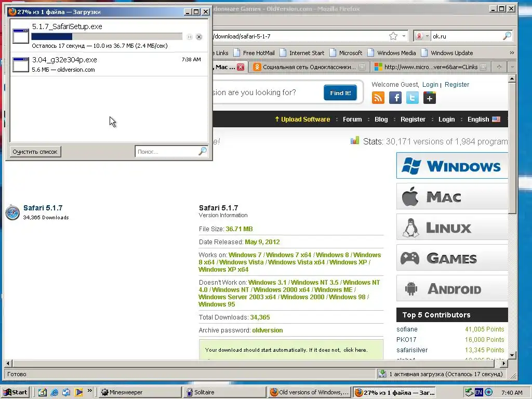
Task: Click the Поиск field in Downloads window
Action: click(x=166, y=152)
